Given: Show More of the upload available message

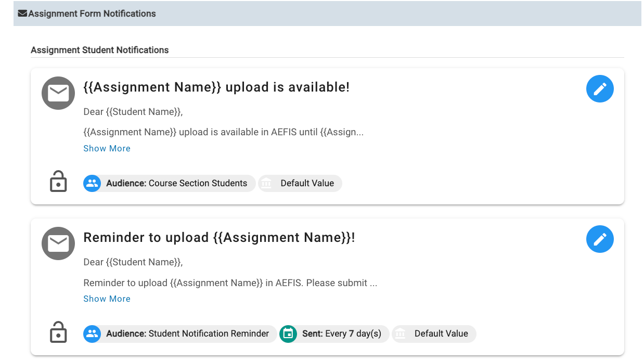Looking at the screenshot, I should click(x=107, y=148).
